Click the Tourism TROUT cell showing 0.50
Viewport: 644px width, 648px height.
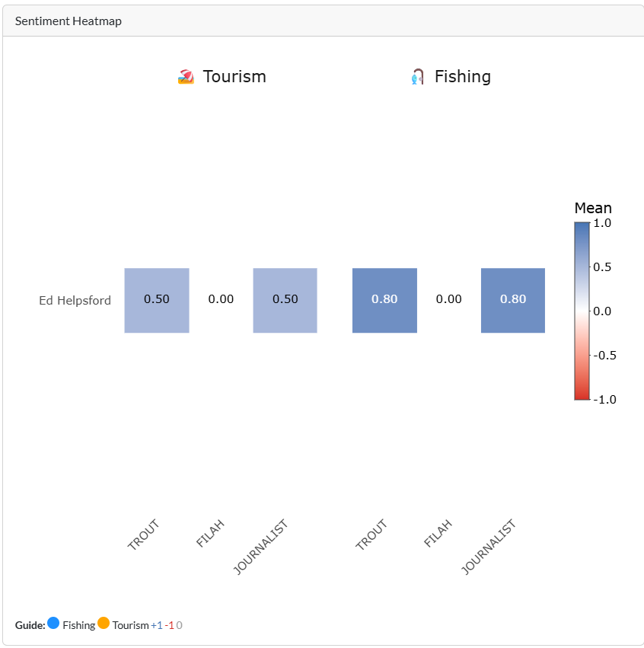(157, 300)
